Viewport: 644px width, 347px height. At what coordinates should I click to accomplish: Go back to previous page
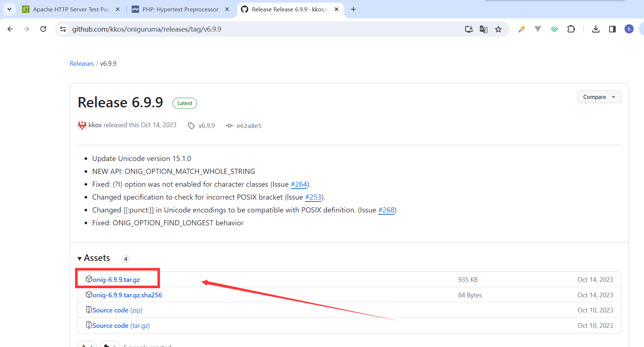10,29
